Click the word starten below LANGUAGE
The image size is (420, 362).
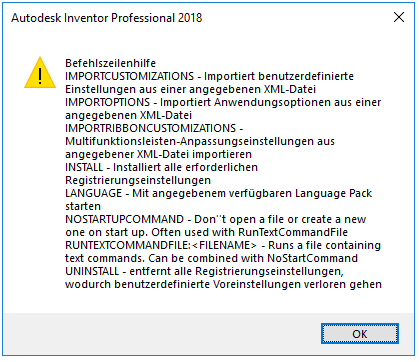click(x=83, y=206)
